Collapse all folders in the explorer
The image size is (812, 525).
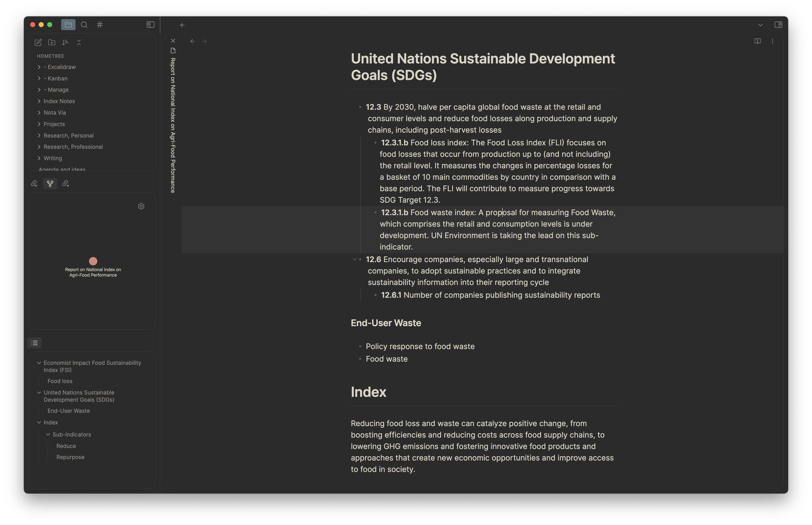79,42
